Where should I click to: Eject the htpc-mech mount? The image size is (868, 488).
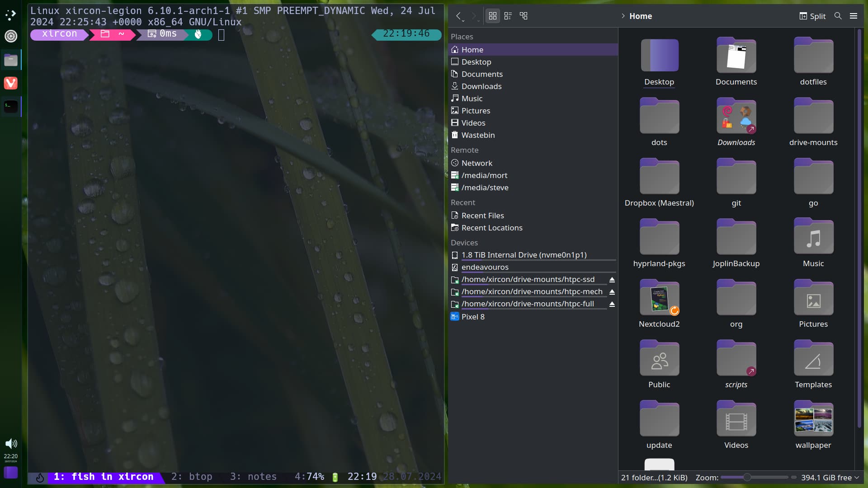click(612, 292)
